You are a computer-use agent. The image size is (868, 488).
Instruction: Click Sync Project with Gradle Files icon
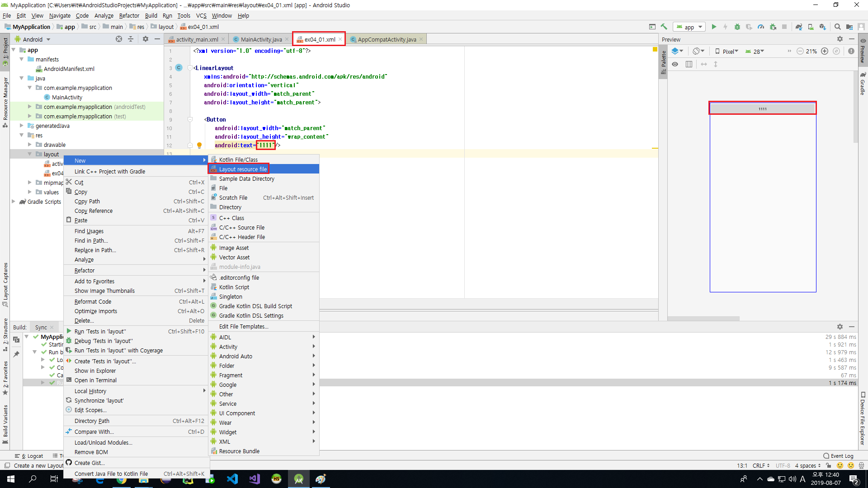799,27
